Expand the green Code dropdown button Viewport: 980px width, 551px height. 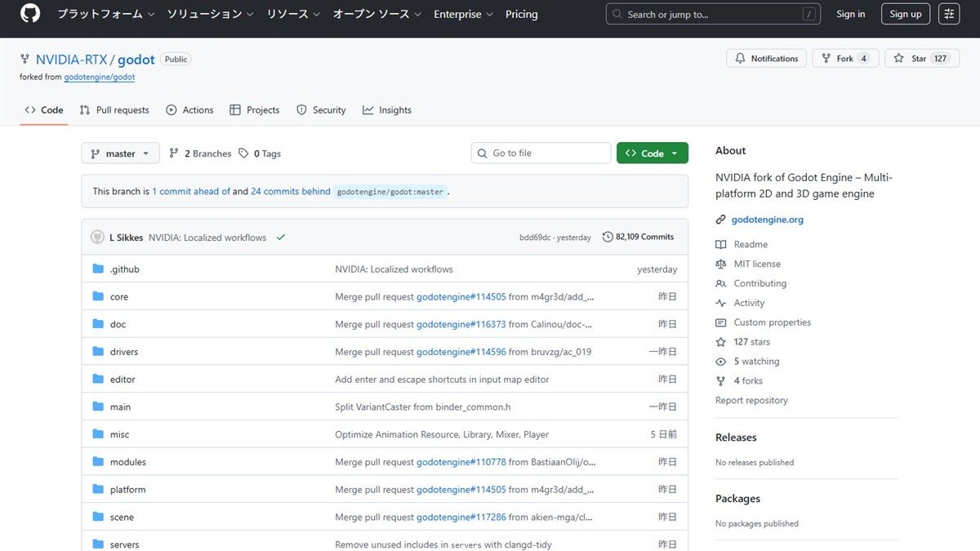coord(652,153)
